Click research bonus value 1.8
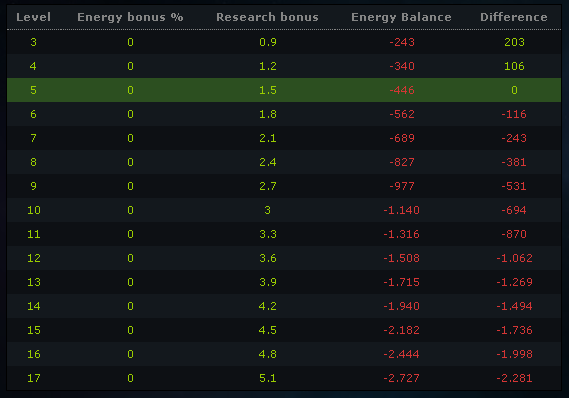This screenshot has width=569, height=398. pyautogui.click(x=268, y=114)
